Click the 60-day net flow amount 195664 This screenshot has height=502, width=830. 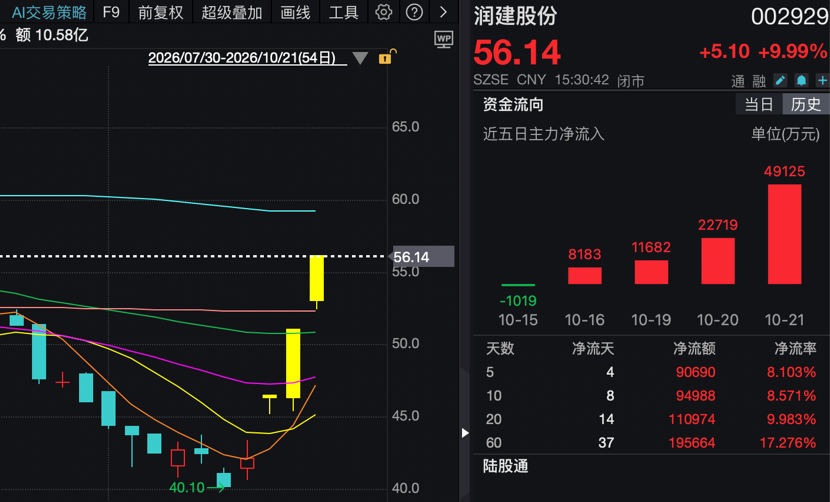692,443
